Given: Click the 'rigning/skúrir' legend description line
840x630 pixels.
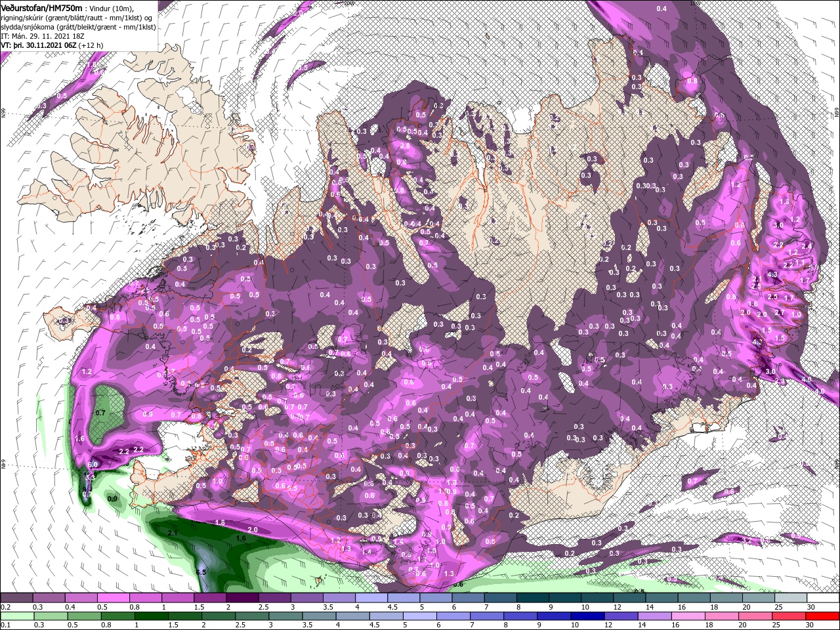Looking at the screenshot, I should point(76,17).
